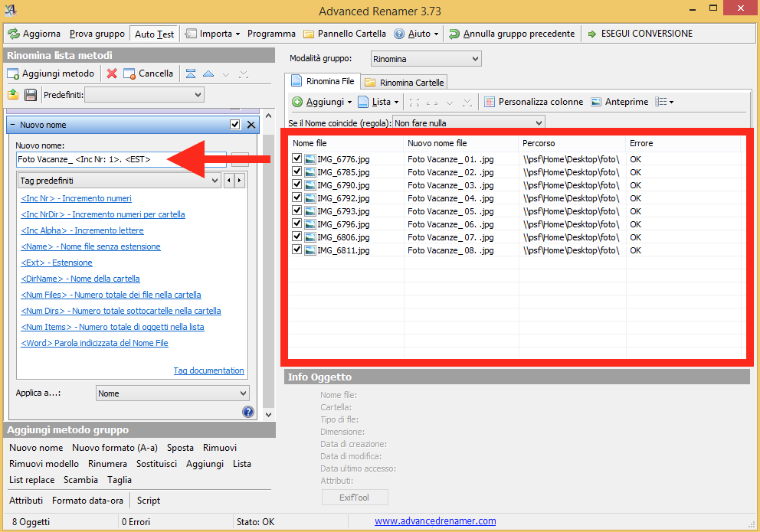Image resolution: width=760 pixels, height=532 pixels.
Task: Open the Lista dropdown menu
Action: coord(378,102)
